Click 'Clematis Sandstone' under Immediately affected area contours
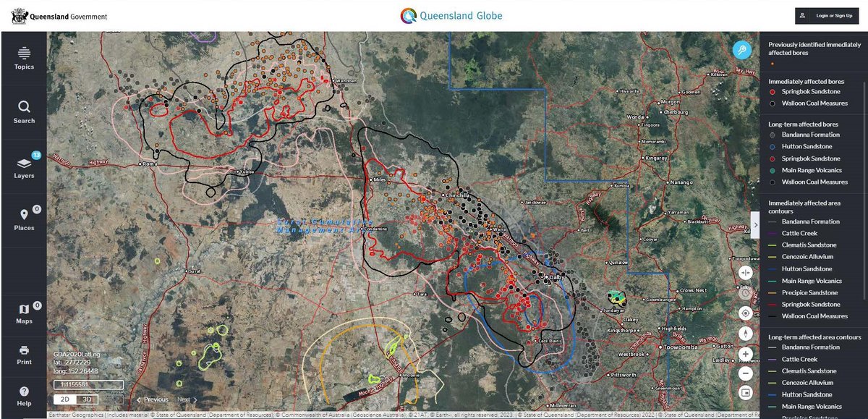868x419 pixels. coord(810,245)
